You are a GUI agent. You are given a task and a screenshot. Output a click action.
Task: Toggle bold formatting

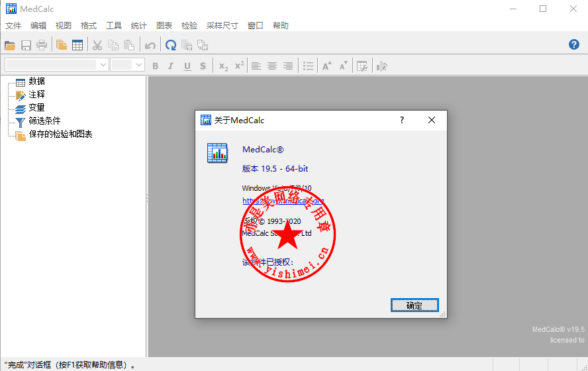(x=155, y=66)
